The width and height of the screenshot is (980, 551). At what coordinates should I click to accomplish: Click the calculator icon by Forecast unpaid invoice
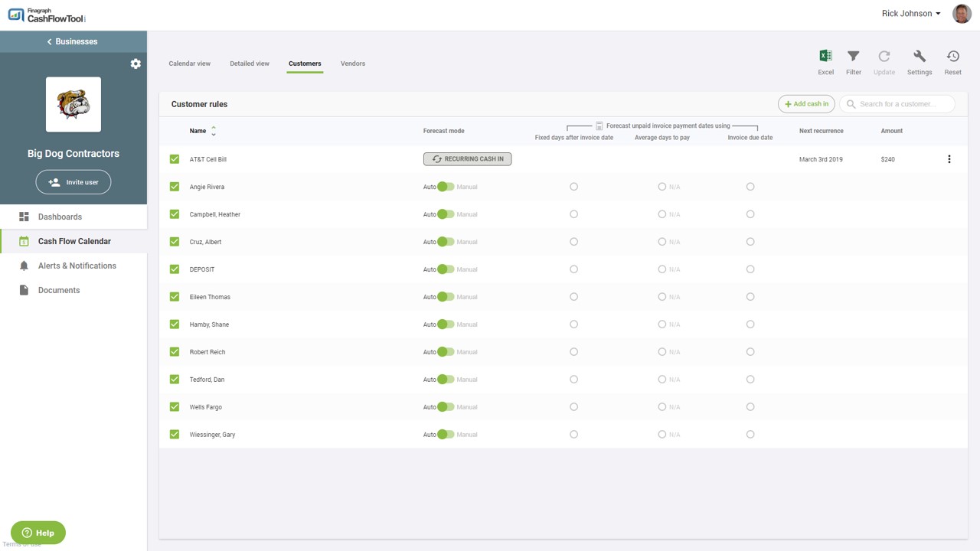coord(599,126)
